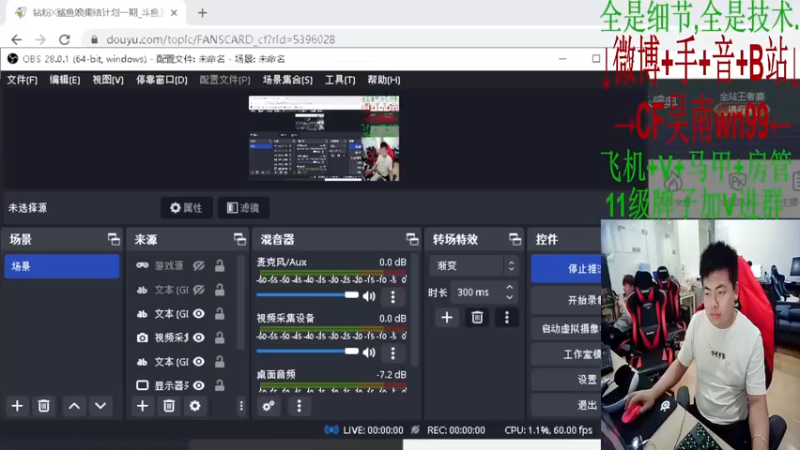Increase 时长 duration with up stepper arrow

coord(509,287)
